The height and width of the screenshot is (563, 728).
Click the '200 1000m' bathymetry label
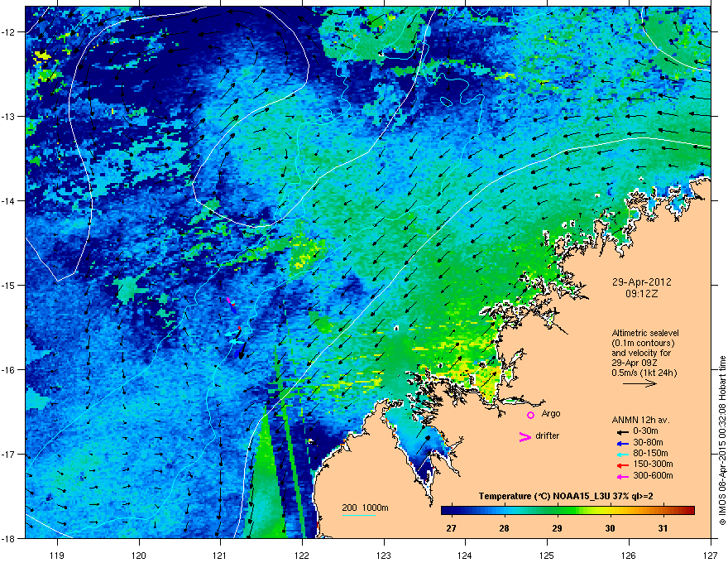pos(365,508)
